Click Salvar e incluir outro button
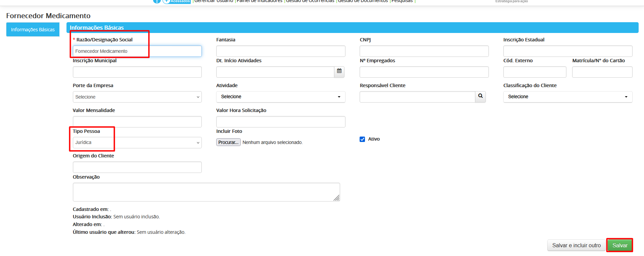644x256 pixels. click(x=576, y=245)
